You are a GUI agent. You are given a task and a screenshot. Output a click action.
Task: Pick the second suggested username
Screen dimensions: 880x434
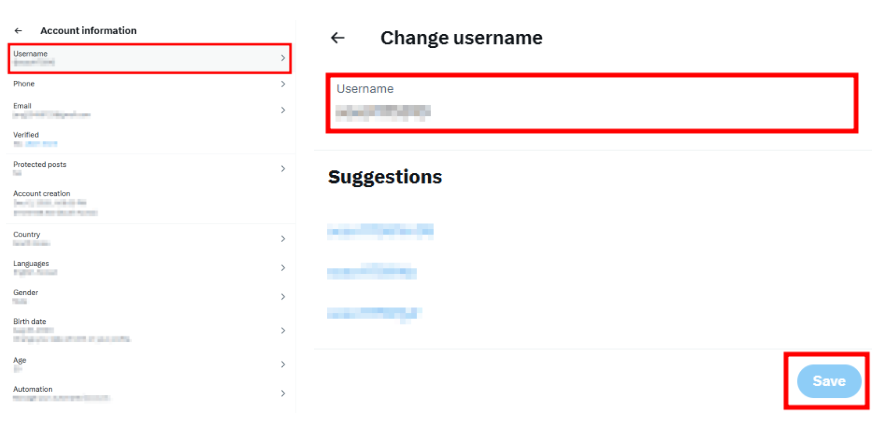(x=371, y=272)
